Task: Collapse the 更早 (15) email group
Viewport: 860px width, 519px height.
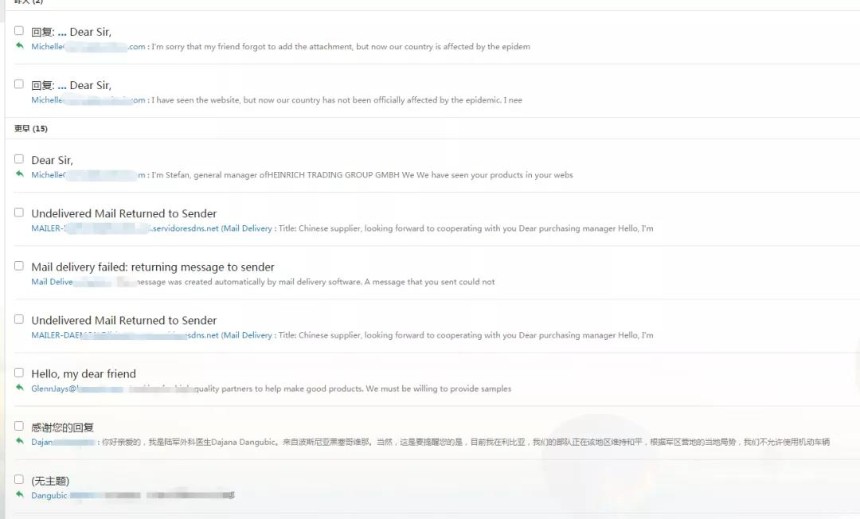Action: [x=30, y=129]
